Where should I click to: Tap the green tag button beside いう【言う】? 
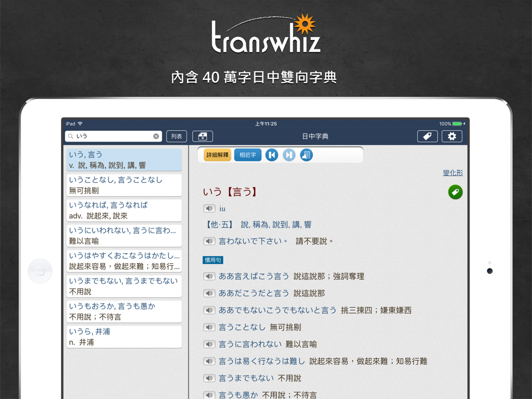pos(455,192)
